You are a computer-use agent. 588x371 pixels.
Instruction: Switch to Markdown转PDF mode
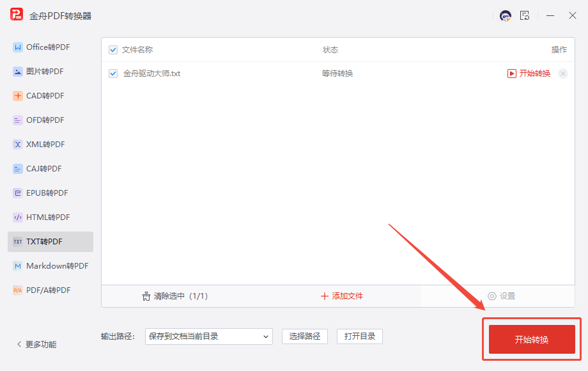(50, 266)
